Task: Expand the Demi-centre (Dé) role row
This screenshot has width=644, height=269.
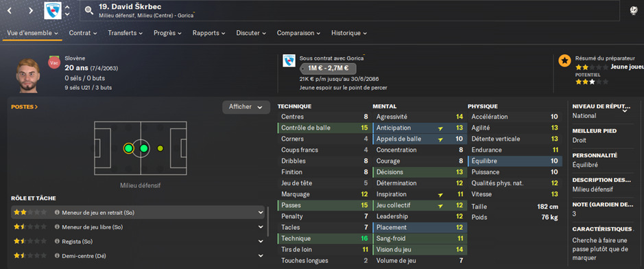Action: coord(261,256)
